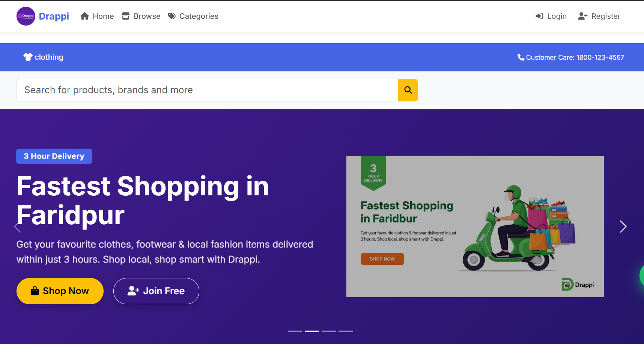Image resolution: width=644 pixels, height=346 pixels.
Task: Click the magnifying glass search button
Action: point(408,90)
